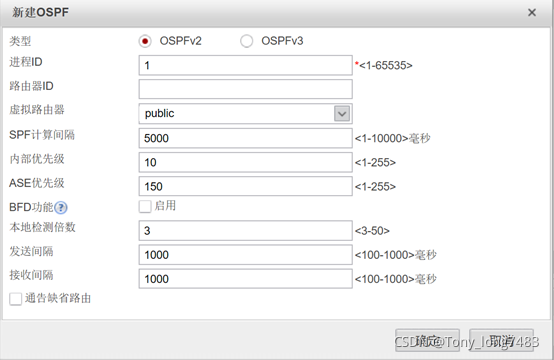Click the 本地检测倍数 field showing 3
This screenshot has height=360, width=554.
(x=246, y=230)
